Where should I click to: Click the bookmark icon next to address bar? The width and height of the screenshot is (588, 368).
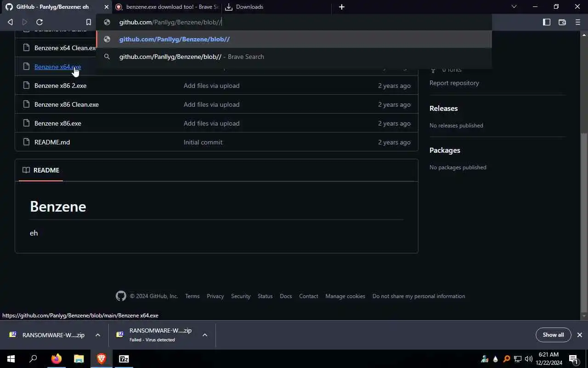pos(89,22)
